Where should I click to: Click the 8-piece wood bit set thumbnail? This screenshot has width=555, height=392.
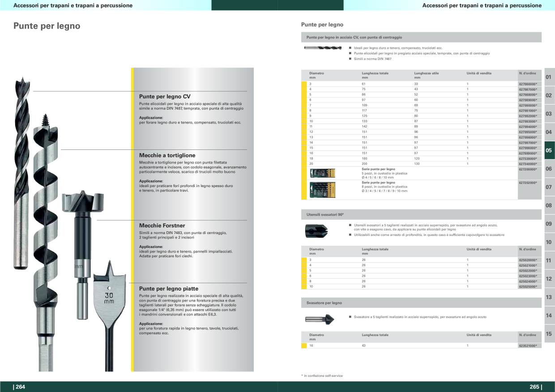[x=323, y=190]
